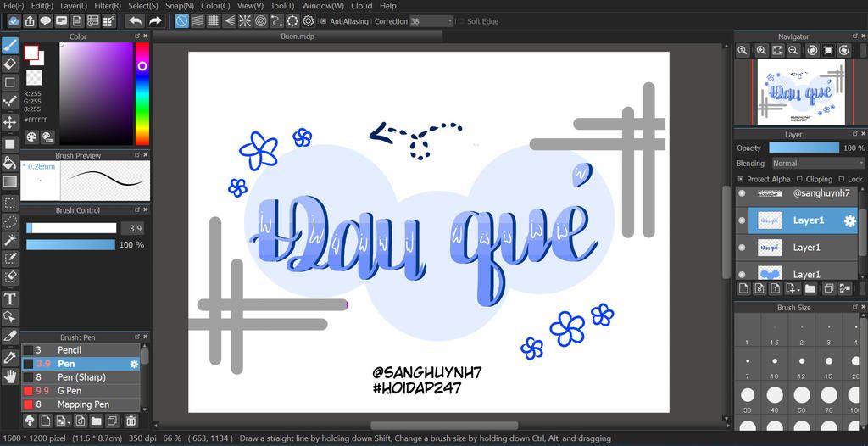Open the Layer menu
Screen dimensions: 868x446
click(73, 6)
